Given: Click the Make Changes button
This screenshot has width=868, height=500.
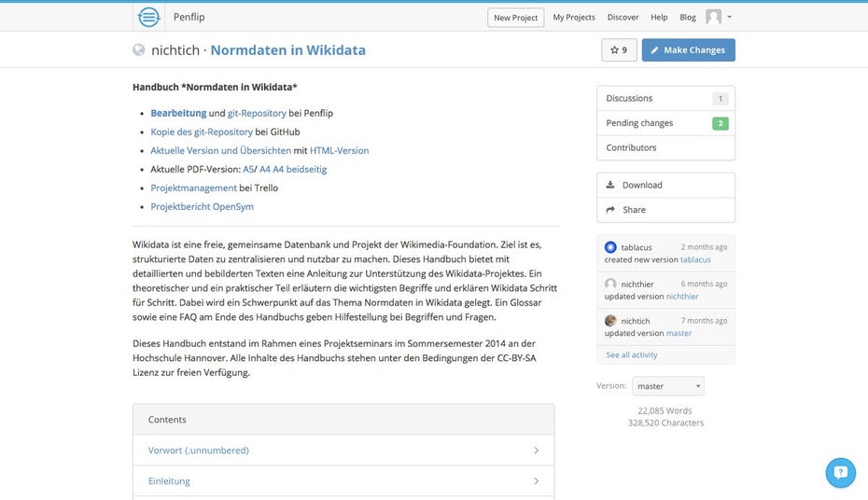Looking at the screenshot, I should (688, 49).
